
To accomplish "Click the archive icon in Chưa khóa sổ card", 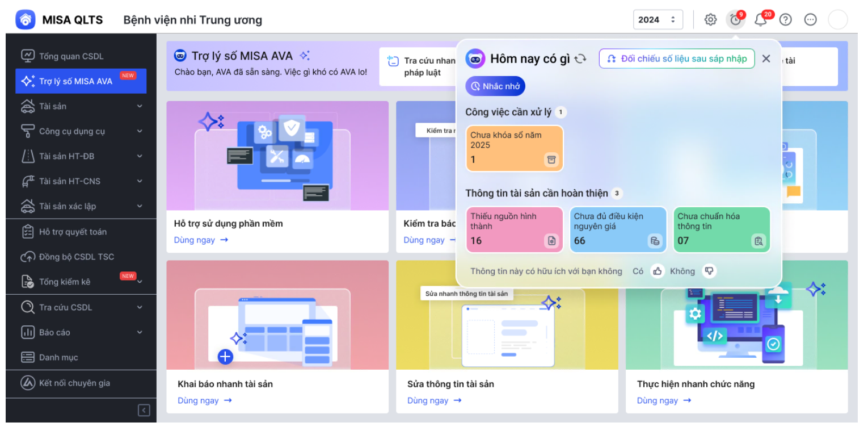I will click(x=551, y=160).
